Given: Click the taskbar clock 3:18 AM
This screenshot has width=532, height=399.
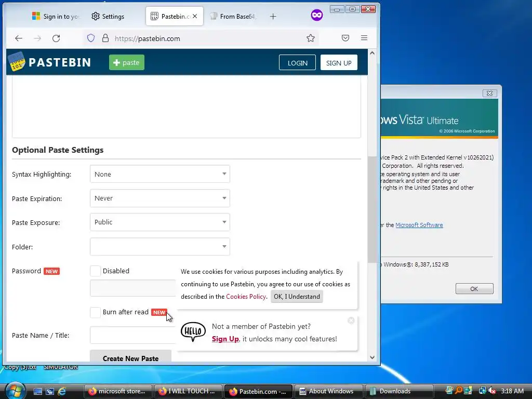Looking at the screenshot, I should (x=512, y=391).
